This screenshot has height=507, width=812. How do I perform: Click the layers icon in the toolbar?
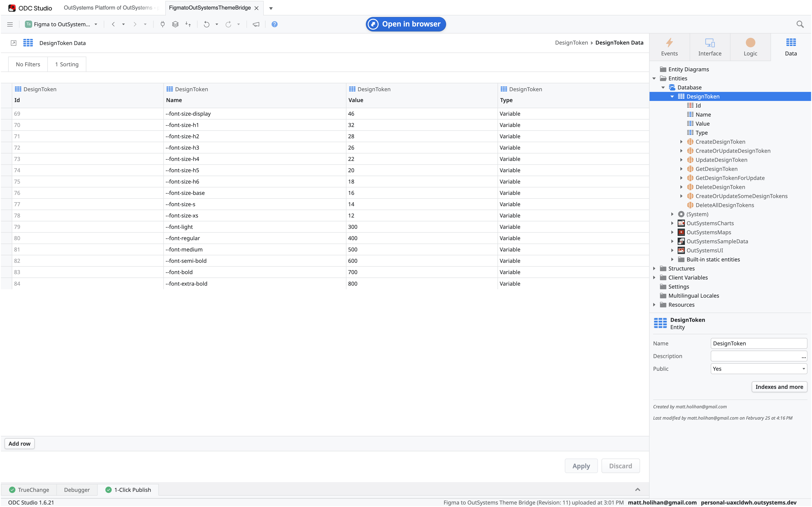[175, 24]
